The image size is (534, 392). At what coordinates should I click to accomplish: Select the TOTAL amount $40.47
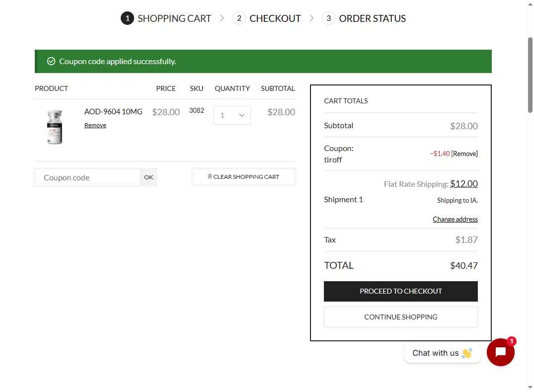pyautogui.click(x=464, y=266)
